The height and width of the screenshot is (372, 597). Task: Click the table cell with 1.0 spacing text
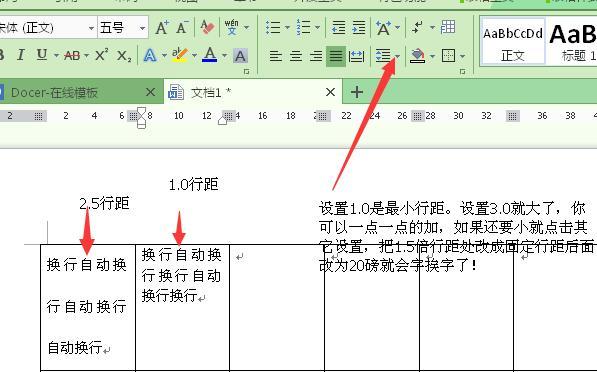[x=182, y=307]
